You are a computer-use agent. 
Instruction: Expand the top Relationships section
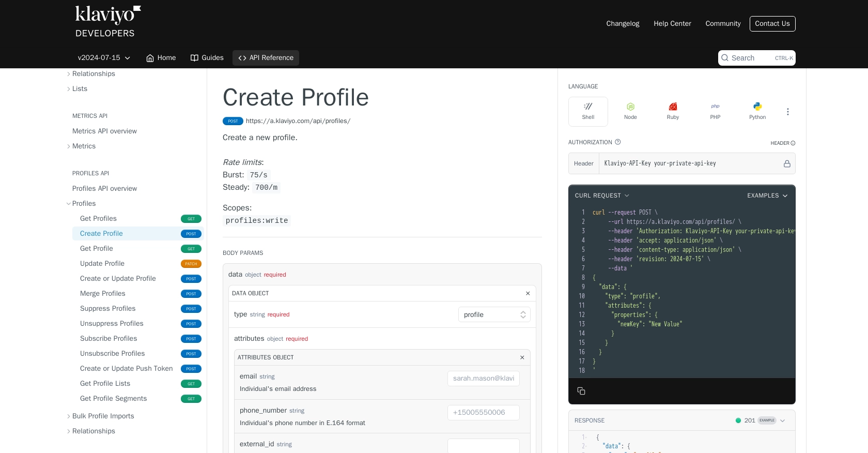(x=69, y=74)
